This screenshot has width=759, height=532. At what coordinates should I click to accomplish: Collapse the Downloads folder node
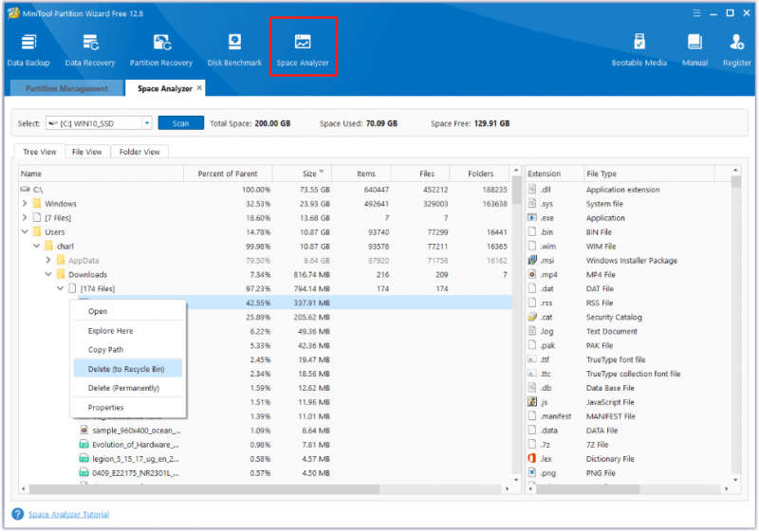coord(48,274)
